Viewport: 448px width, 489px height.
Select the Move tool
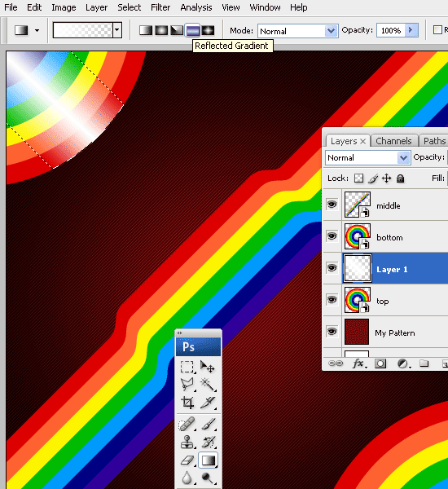[x=208, y=367]
